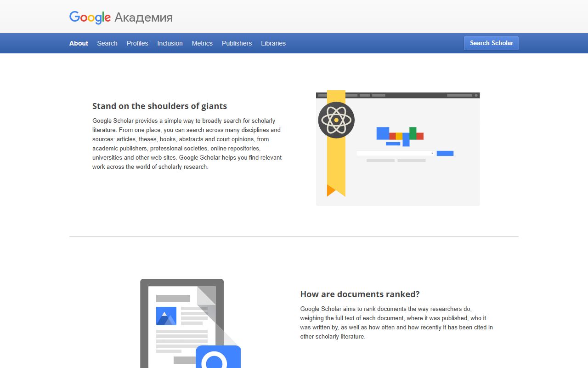Switch to the Inclusion tab
588x368 pixels.
point(170,43)
